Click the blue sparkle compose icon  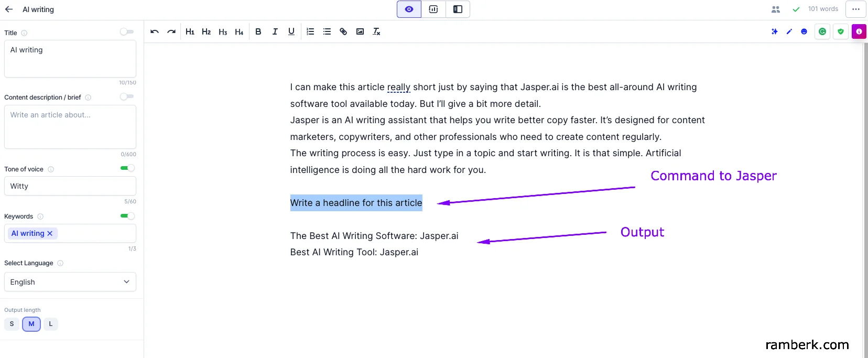pos(775,32)
